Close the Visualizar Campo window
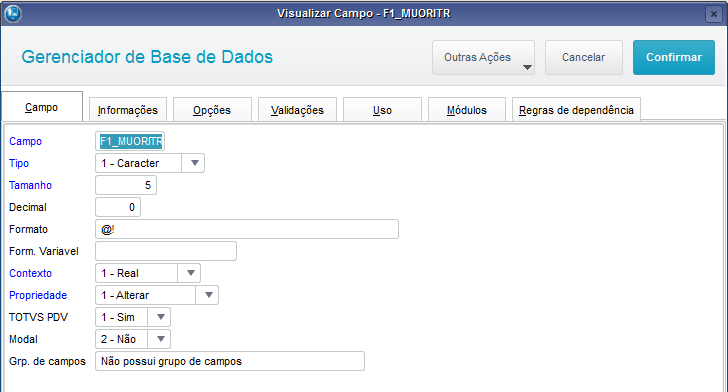The width and height of the screenshot is (728, 392). pyautogui.click(x=714, y=14)
